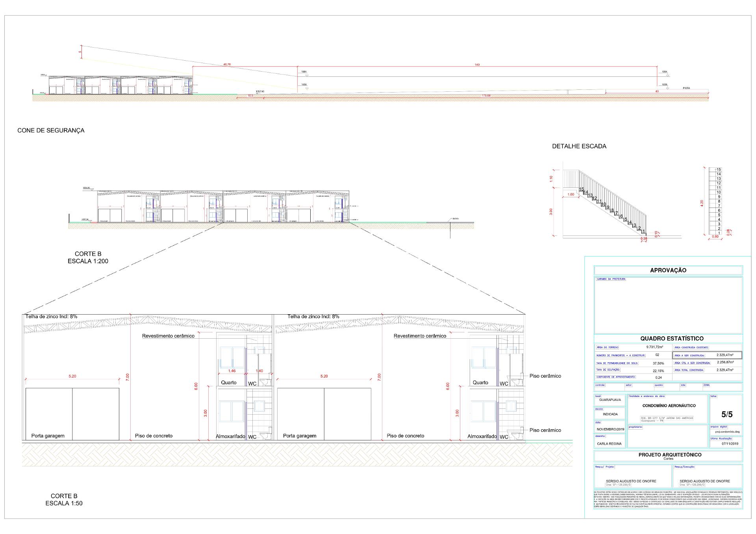Viewport: 756px width, 534px height.
Task: Click the CONE DE SEGURANÇA title label
Action: (51, 130)
